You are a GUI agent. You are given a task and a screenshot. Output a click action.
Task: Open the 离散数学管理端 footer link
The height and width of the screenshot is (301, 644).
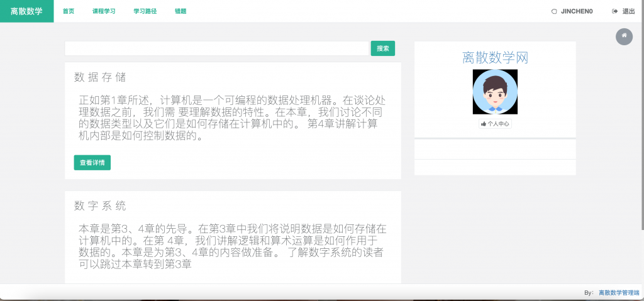click(619, 293)
